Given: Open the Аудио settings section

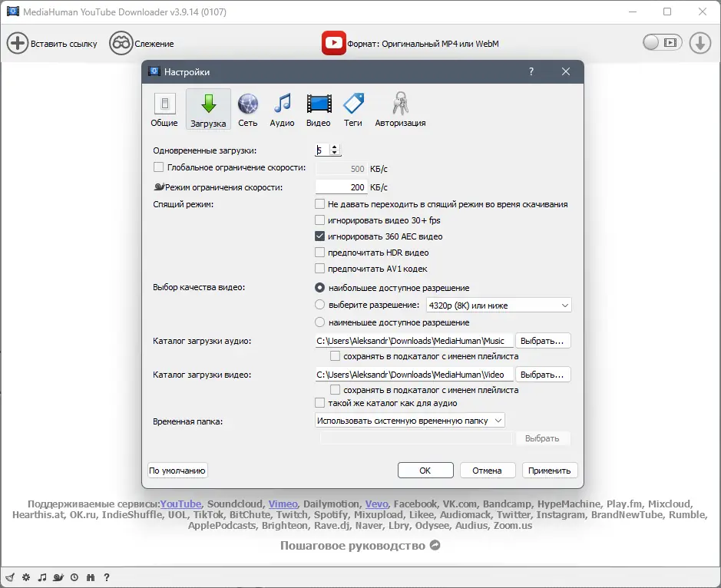Looking at the screenshot, I should click(282, 107).
